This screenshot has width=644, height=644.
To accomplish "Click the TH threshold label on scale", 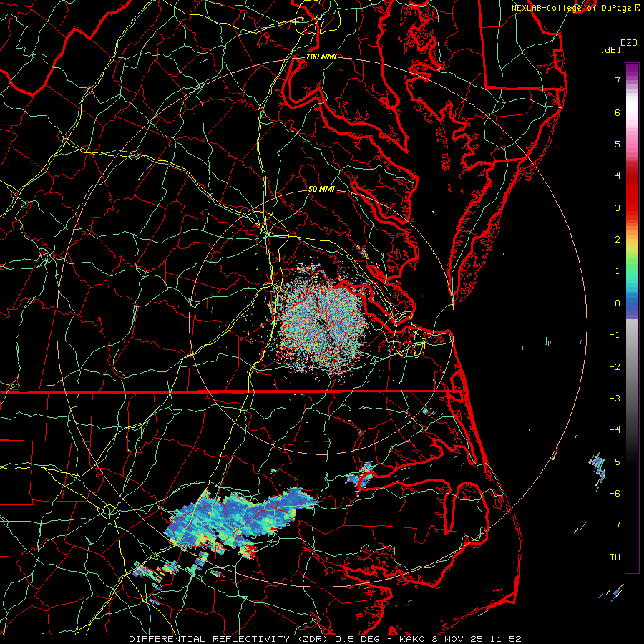I will [615, 557].
